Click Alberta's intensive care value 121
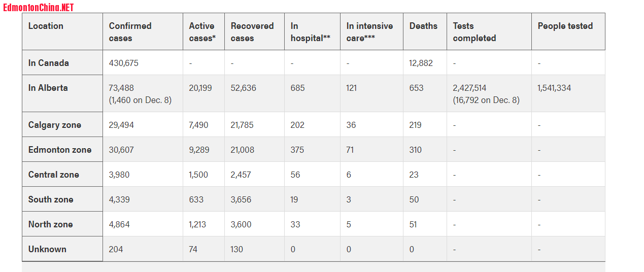 pyautogui.click(x=352, y=88)
